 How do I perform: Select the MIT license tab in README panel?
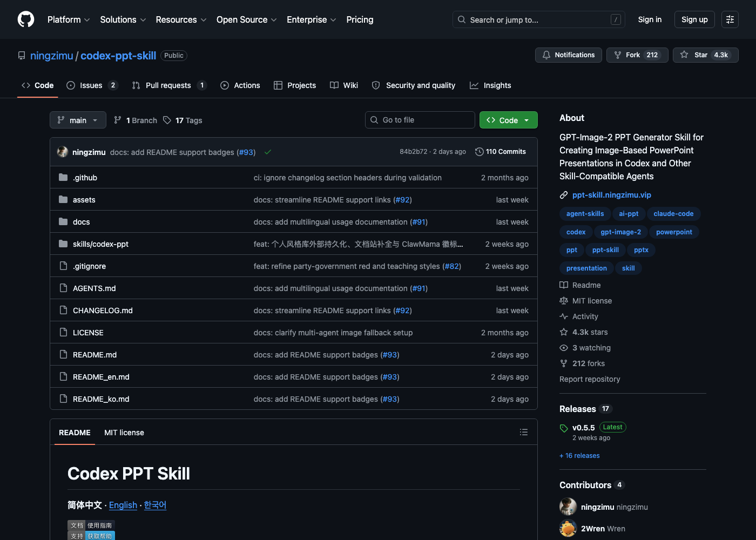124,433
